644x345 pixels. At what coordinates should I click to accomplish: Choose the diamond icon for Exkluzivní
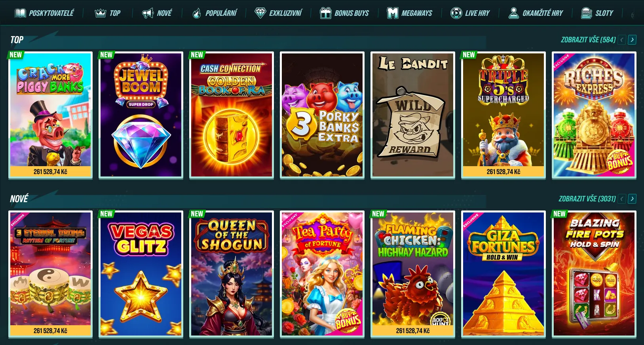point(260,13)
